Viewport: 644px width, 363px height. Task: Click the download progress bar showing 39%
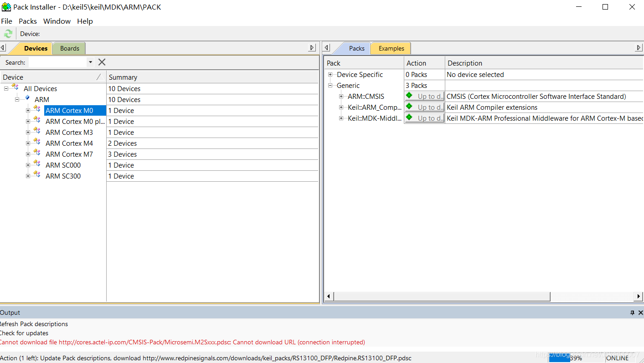pos(575,358)
